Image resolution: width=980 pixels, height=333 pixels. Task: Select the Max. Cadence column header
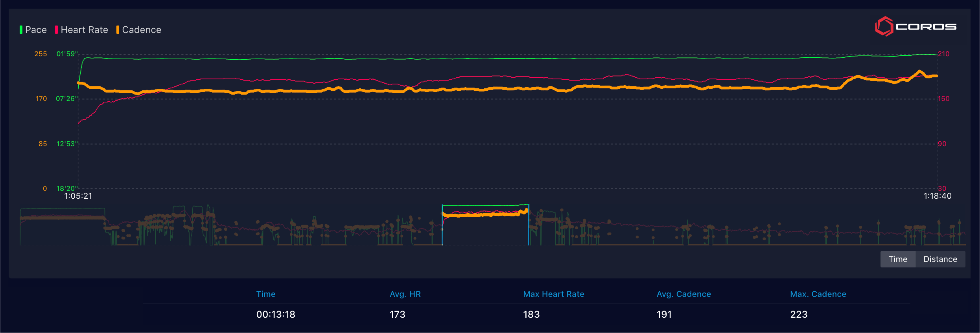point(818,294)
